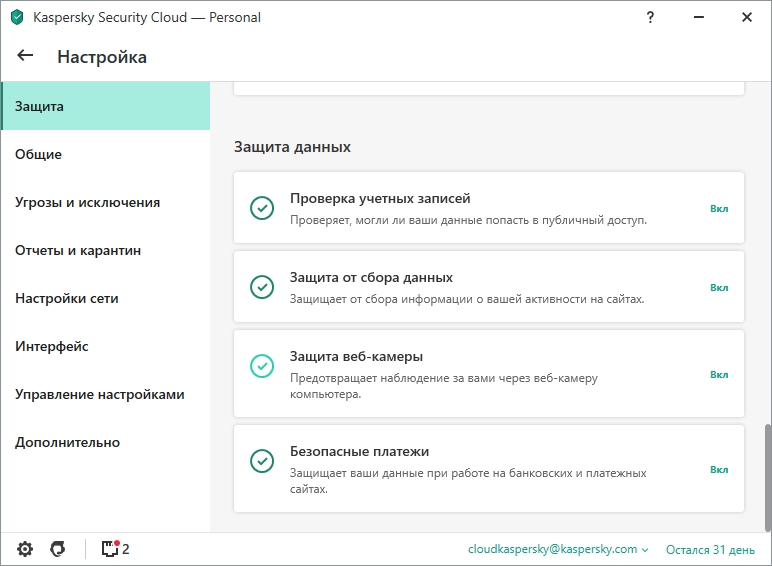
Task: Click the Kaspersky shield logo in title bar
Action: (17, 17)
